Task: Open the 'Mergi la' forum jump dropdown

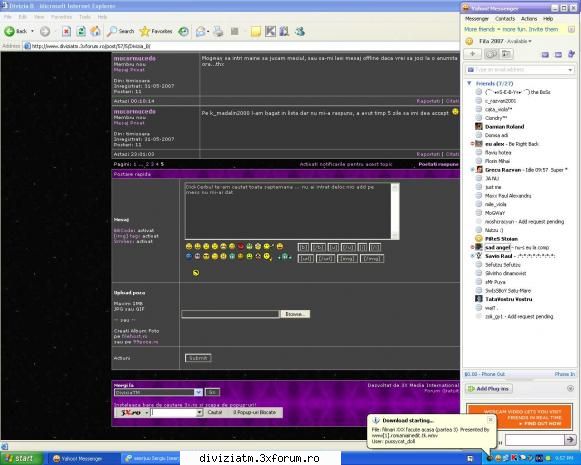Action: pyautogui.click(x=158, y=392)
